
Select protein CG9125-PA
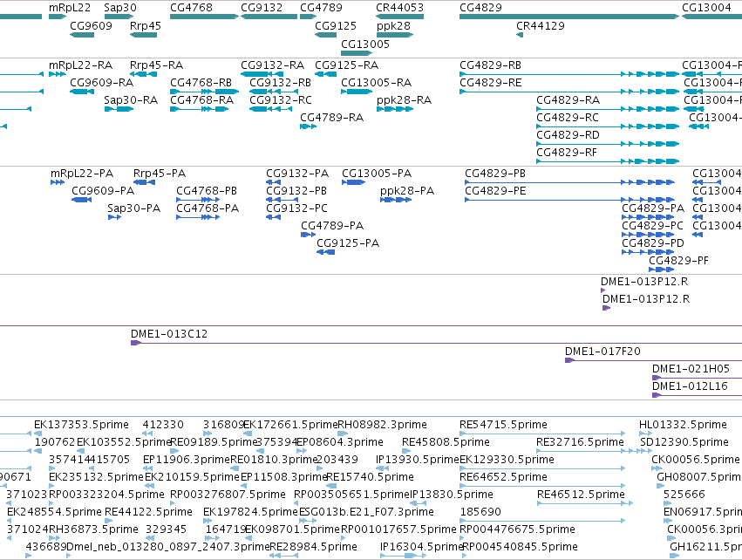tap(325, 252)
